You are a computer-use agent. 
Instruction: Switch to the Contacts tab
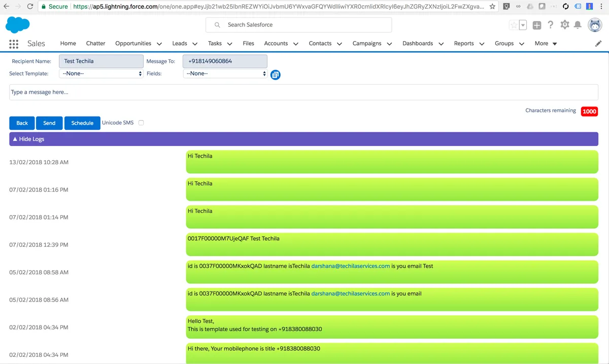[320, 44]
